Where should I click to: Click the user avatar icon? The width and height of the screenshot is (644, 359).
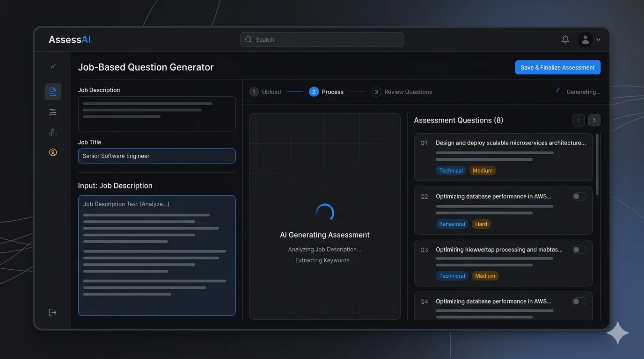pyautogui.click(x=585, y=40)
